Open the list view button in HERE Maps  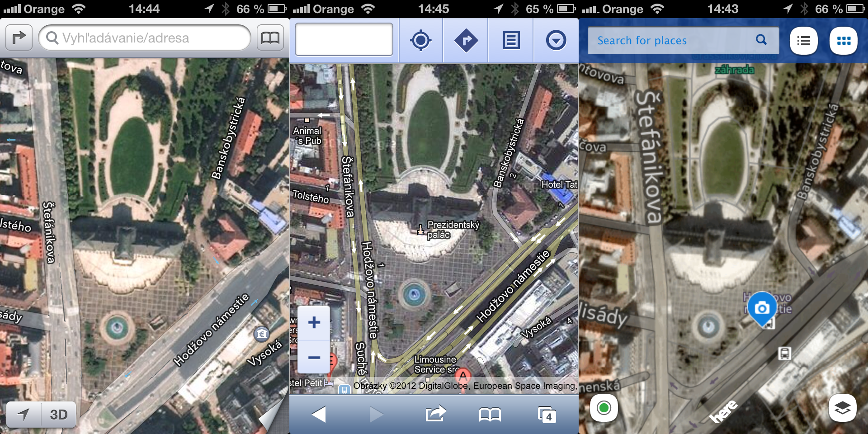pos(803,41)
